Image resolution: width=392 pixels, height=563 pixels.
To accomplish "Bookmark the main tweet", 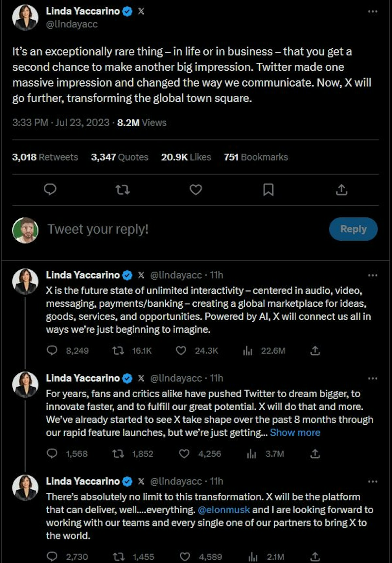I will pyautogui.click(x=268, y=190).
